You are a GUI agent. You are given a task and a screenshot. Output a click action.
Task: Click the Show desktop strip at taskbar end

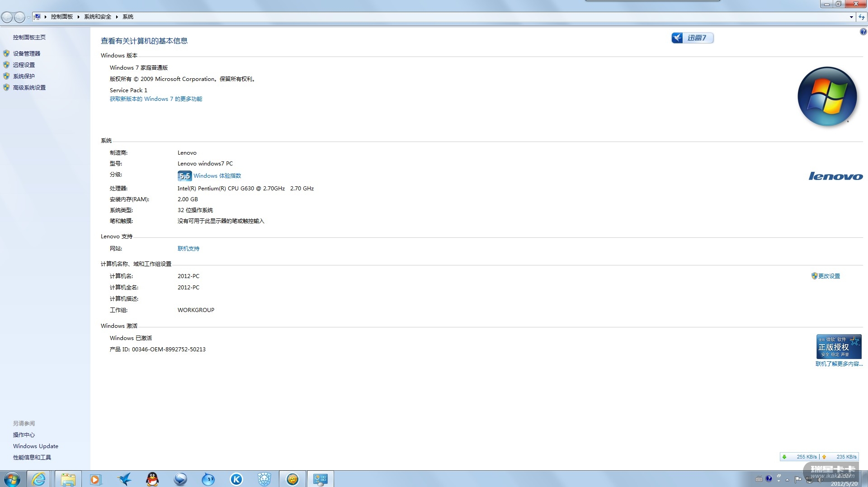(x=864, y=479)
